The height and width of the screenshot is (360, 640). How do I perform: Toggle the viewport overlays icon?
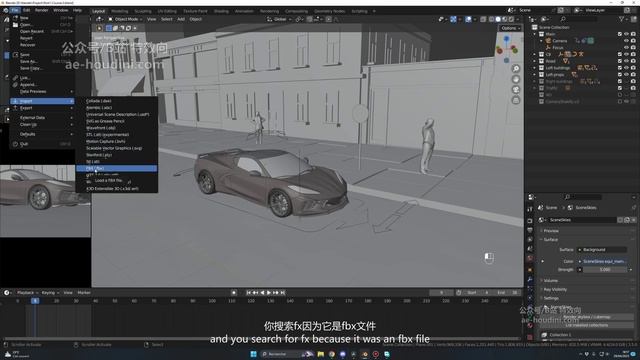(x=468, y=19)
